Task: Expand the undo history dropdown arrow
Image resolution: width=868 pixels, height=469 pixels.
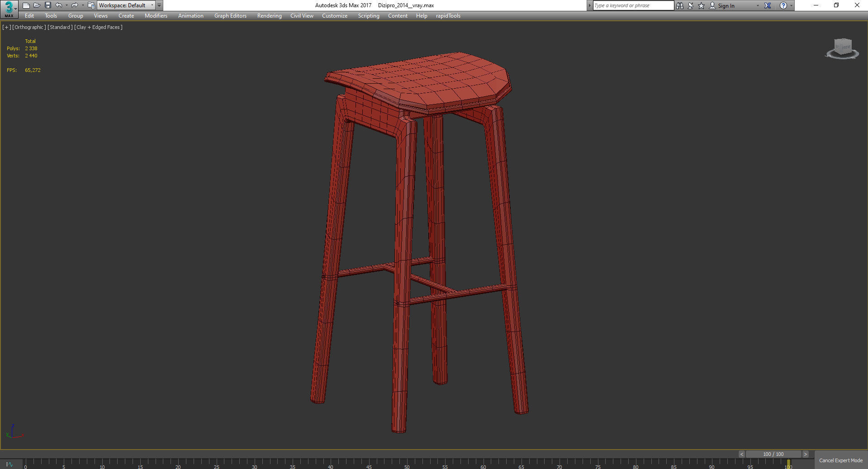Action: 66,5
